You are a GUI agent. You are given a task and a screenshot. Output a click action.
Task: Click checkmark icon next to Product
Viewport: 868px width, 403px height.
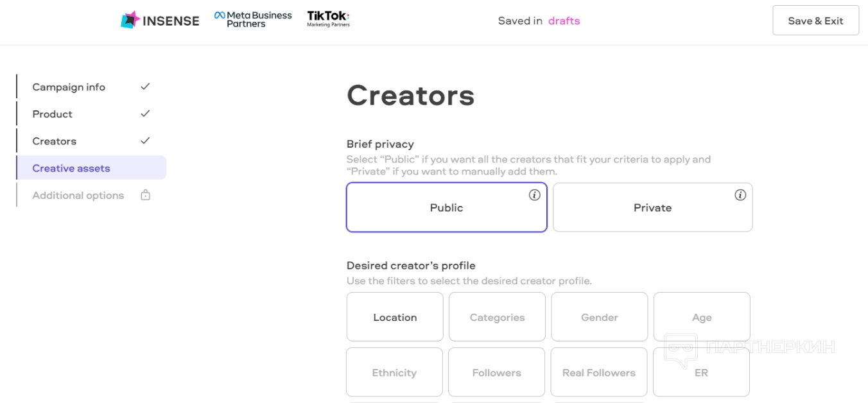click(145, 114)
